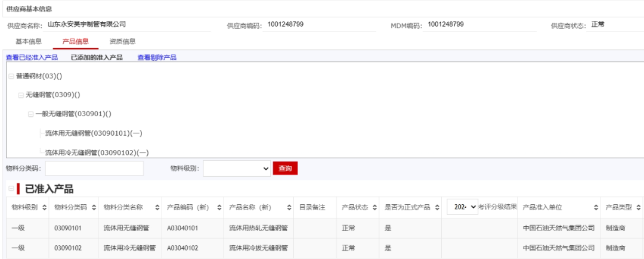Collapse the 无缝钢管(0309) tree node

pyautogui.click(x=21, y=95)
